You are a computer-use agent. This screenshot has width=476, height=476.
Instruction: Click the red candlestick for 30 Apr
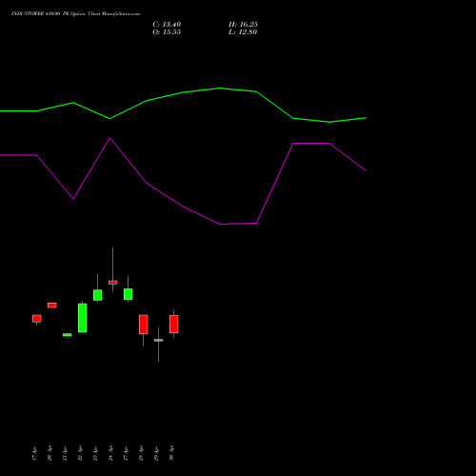174,324
